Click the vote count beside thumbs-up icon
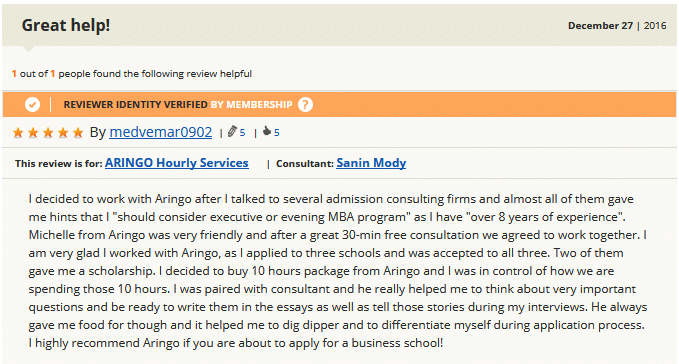Screen dimensions: 679x364 [x=277, y=133]
